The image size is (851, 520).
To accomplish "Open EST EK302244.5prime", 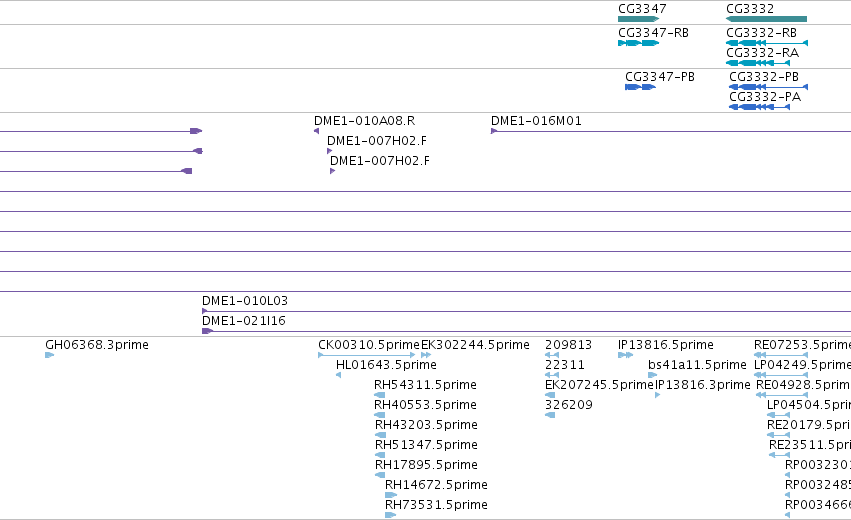I will click(x=475, y=345).
